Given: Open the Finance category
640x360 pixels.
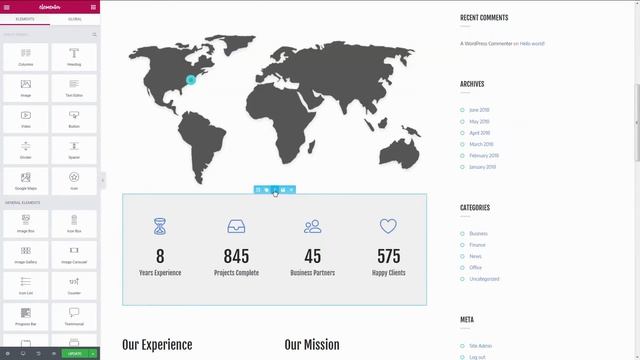Looking at the screenshot, I should tap(477, 245).
